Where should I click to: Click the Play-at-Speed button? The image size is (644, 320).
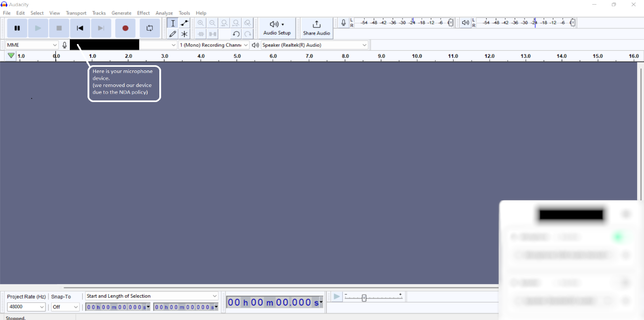[337, 297]
